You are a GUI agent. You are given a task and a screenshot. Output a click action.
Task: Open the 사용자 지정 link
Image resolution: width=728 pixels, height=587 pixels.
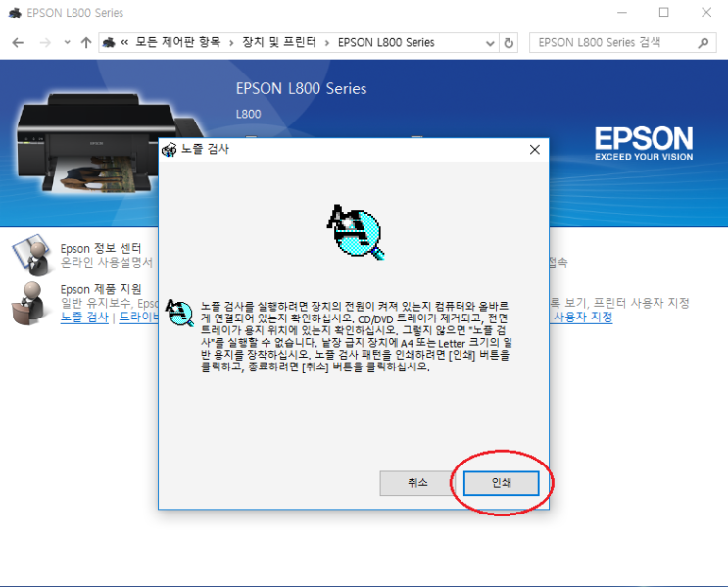(x=583, y=318)
